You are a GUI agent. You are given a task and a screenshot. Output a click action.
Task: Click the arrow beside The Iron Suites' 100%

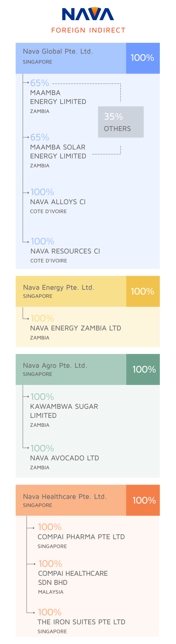[x=31, y=613]
